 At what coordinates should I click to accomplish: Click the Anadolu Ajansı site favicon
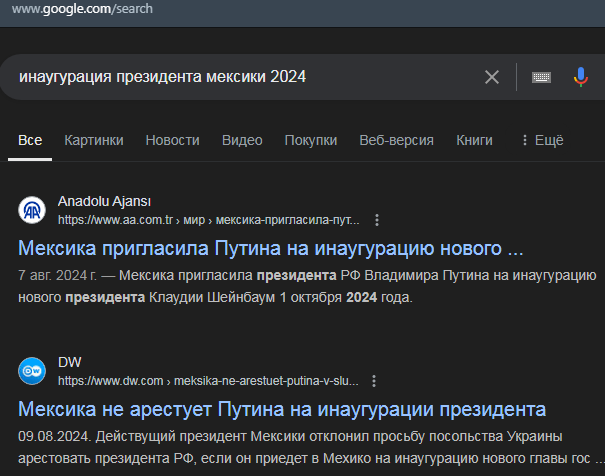(x=32, y=210)
